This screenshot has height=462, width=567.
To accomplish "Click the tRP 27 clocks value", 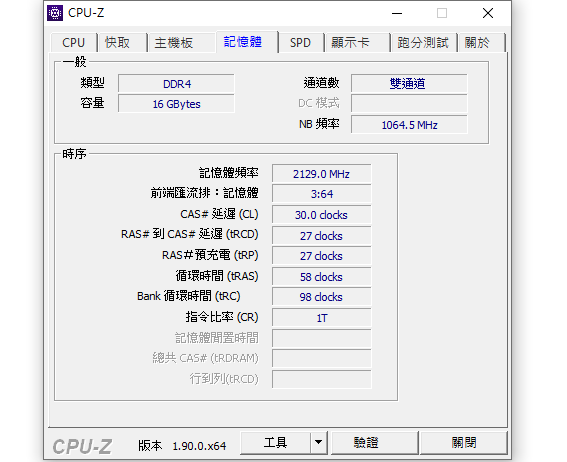I will [x=321, y=256].
